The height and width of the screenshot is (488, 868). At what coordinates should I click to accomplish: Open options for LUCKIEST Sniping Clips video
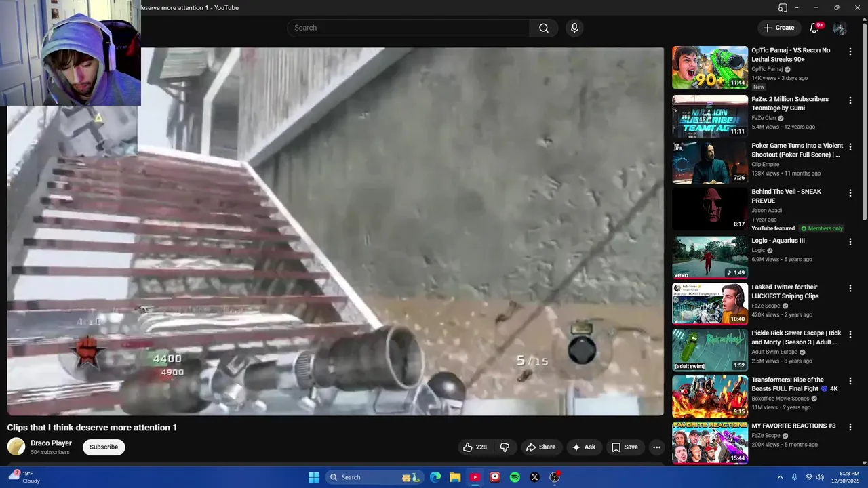coord(850,288)
